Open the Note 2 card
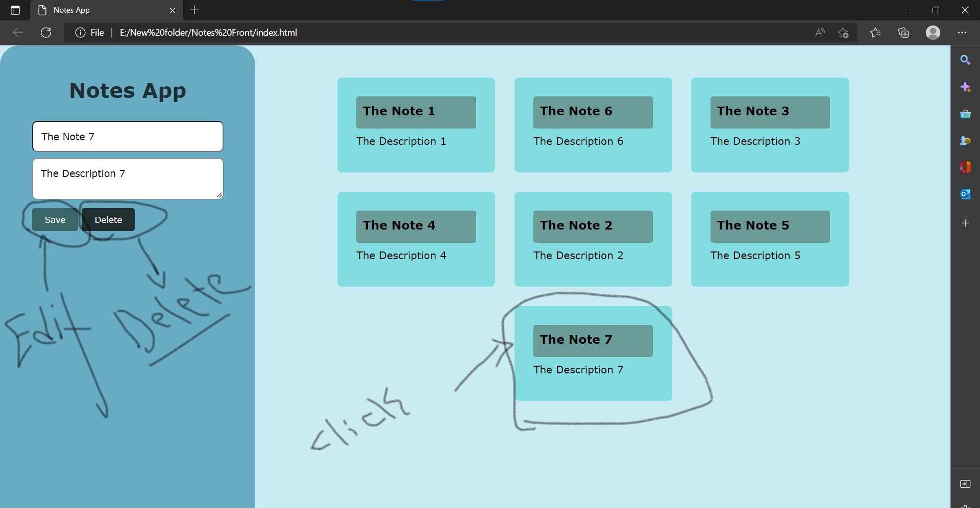The width and height of the screenshot is (980, 508). pyautogui.click(x=593, y=239)
